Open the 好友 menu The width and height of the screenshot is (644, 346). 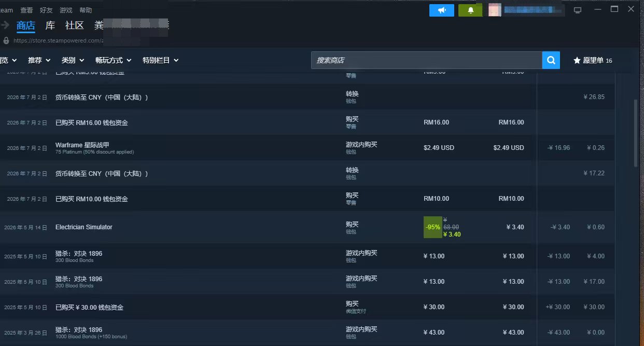46,10
